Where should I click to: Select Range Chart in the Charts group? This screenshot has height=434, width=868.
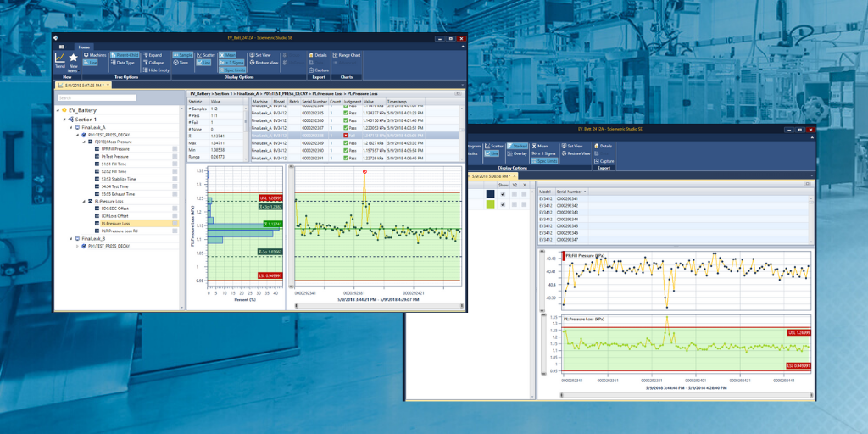pos(347,55)
